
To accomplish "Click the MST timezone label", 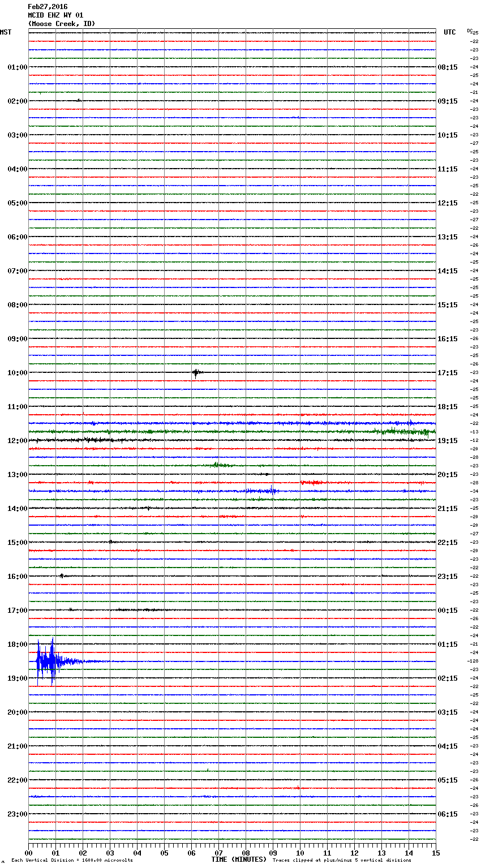I will point(6,32).
